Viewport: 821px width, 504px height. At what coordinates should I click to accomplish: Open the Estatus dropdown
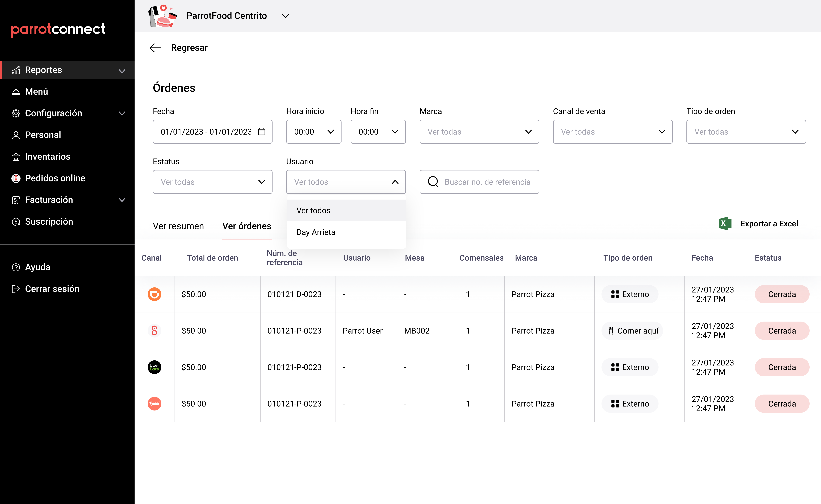click(213, 182)
